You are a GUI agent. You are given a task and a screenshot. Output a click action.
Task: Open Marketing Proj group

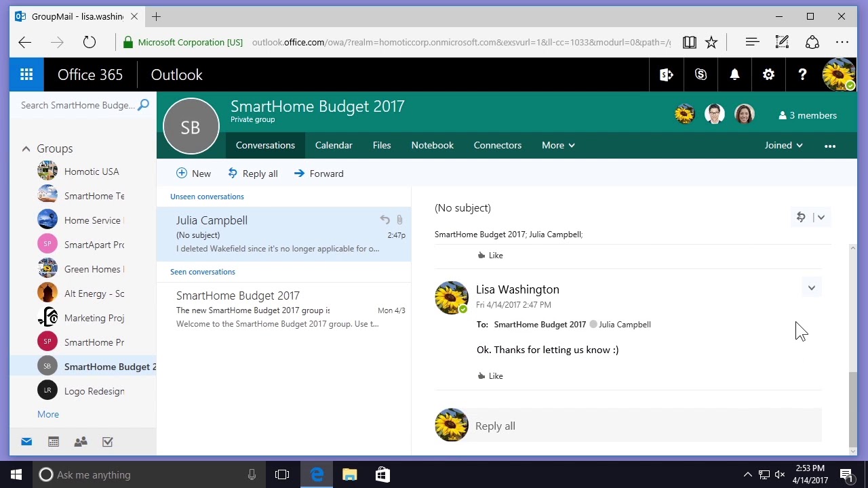pyautogui.click(x=83, y=318)
